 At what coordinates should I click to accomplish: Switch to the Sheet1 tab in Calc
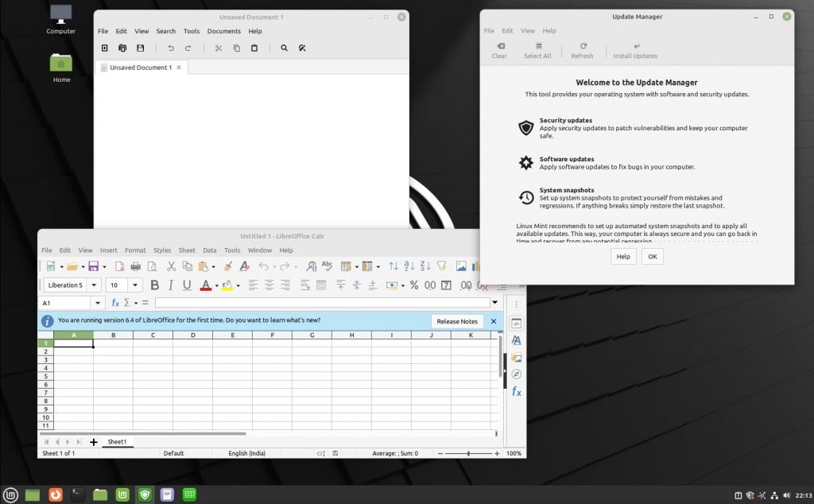118,441
